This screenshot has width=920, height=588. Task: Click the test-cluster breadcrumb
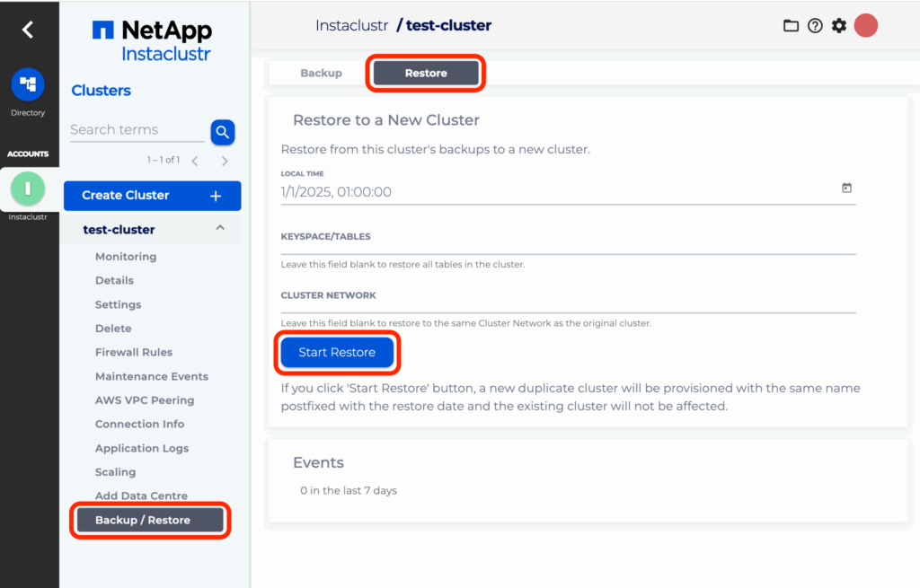[449, 26]
